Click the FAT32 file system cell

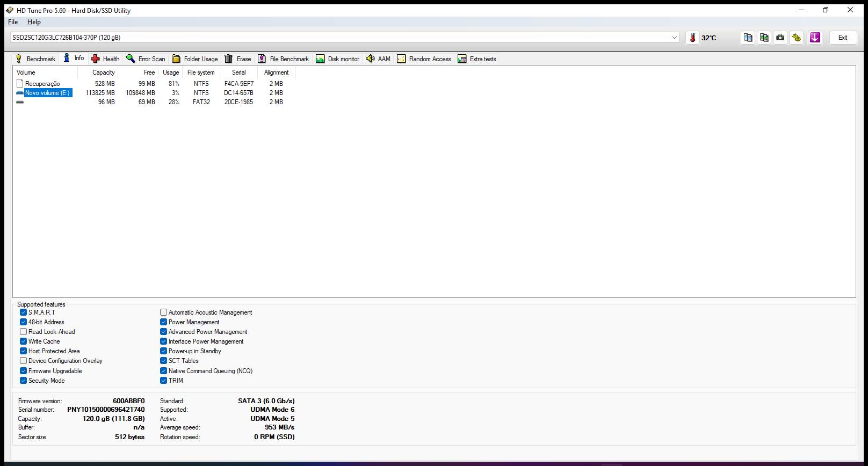pyautogui.click(x=201, y=102)
